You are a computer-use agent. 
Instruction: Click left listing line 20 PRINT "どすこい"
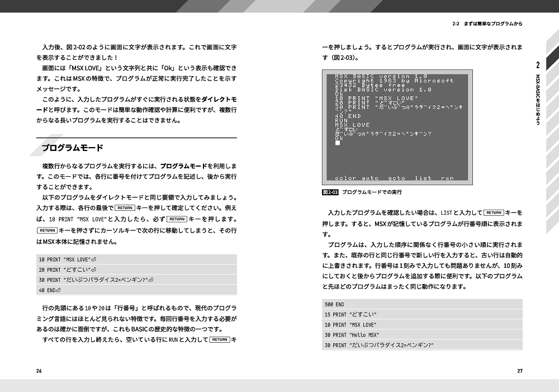(136, 270)
